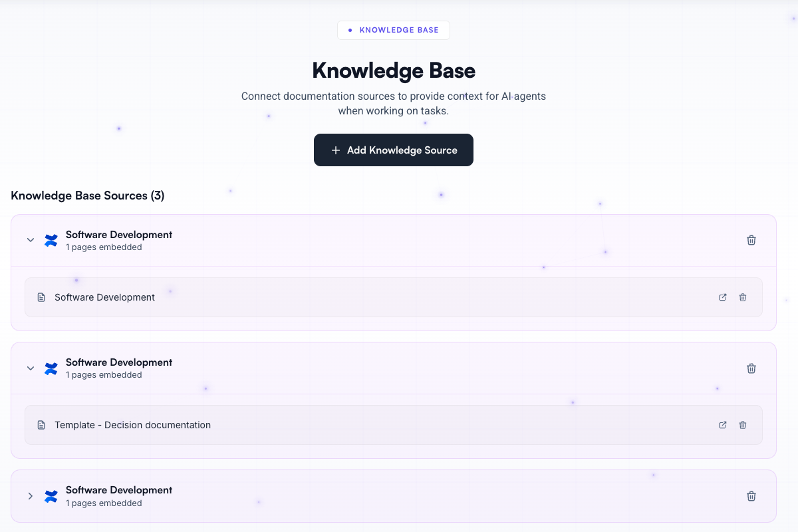Delete the Software Development embedded page
798x532 pixels.
point(743,297)
